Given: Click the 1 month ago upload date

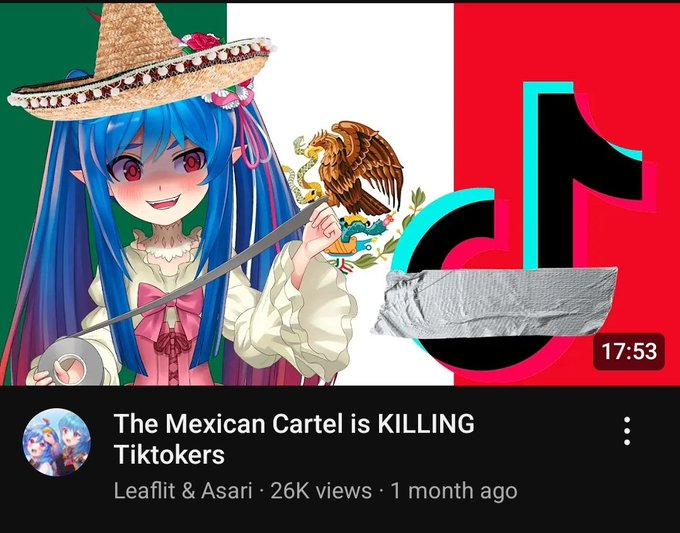Looking at the screenshot, I should (454, 491).
